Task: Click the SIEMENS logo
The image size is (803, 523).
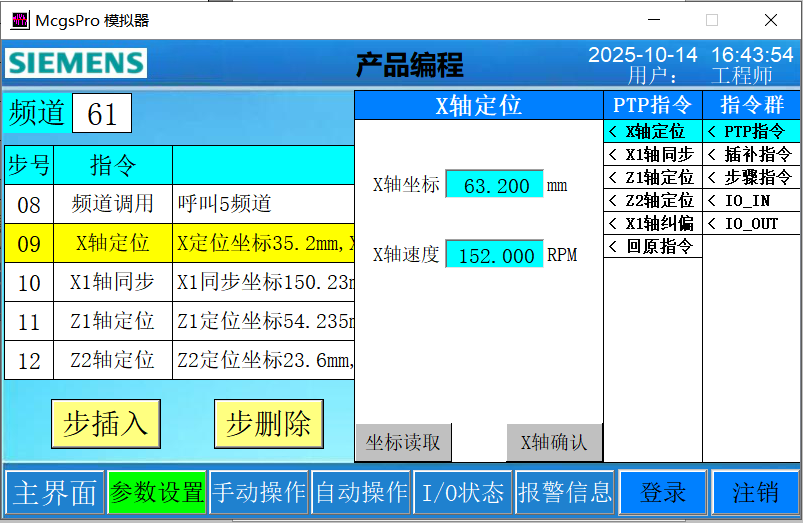Action: 76,63
